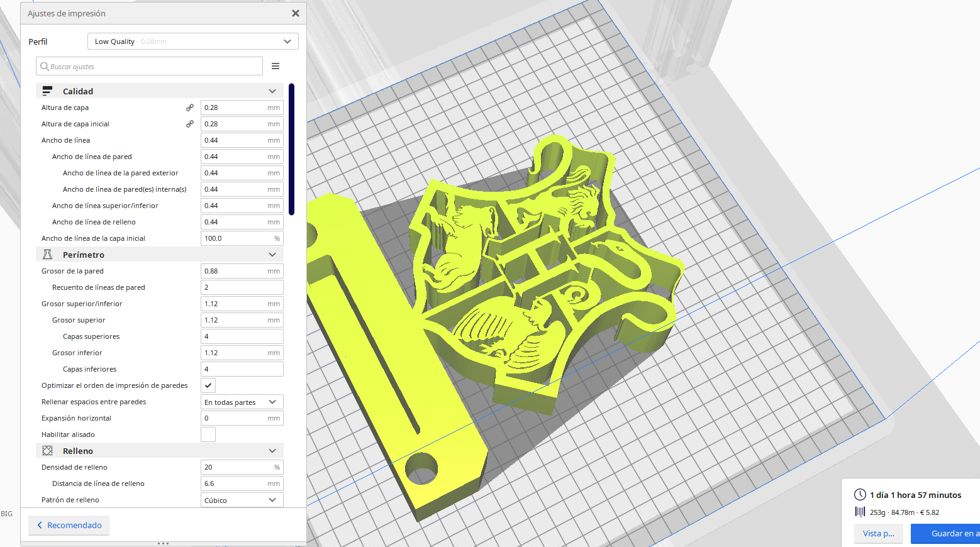Toggle Optimizar el orden de impresión de paredes
The image size is (980, 547).
coord(208,385)
